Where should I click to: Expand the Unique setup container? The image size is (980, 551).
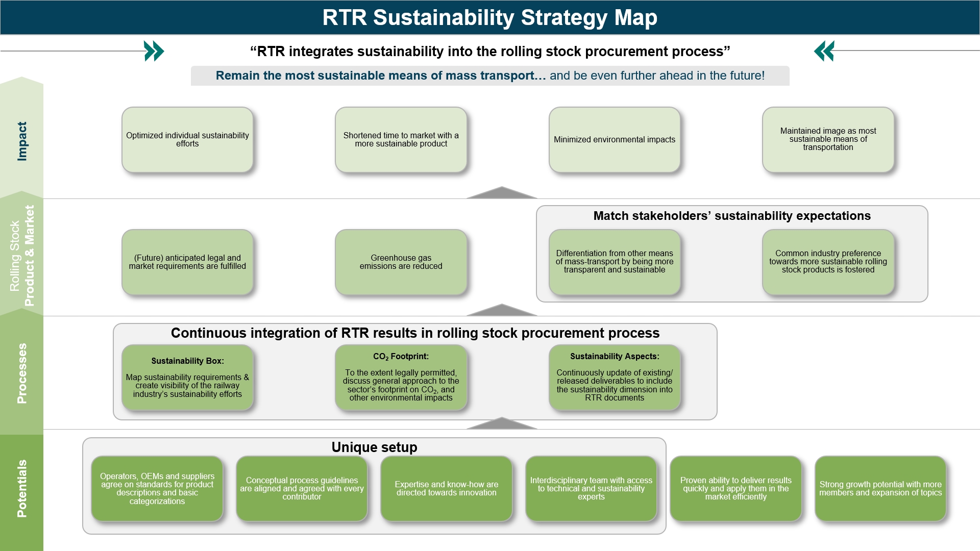[375, 447]
